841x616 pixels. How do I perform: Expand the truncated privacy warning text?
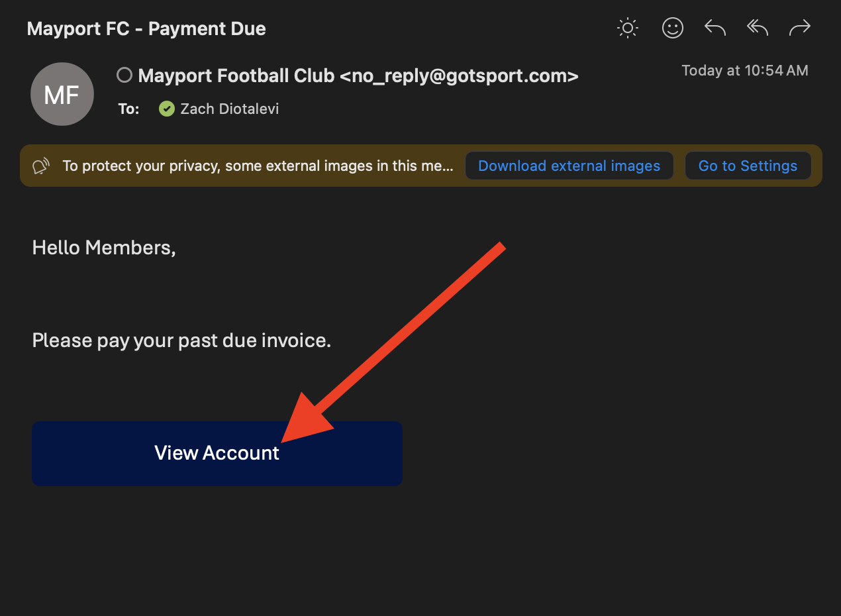(258, 166)
